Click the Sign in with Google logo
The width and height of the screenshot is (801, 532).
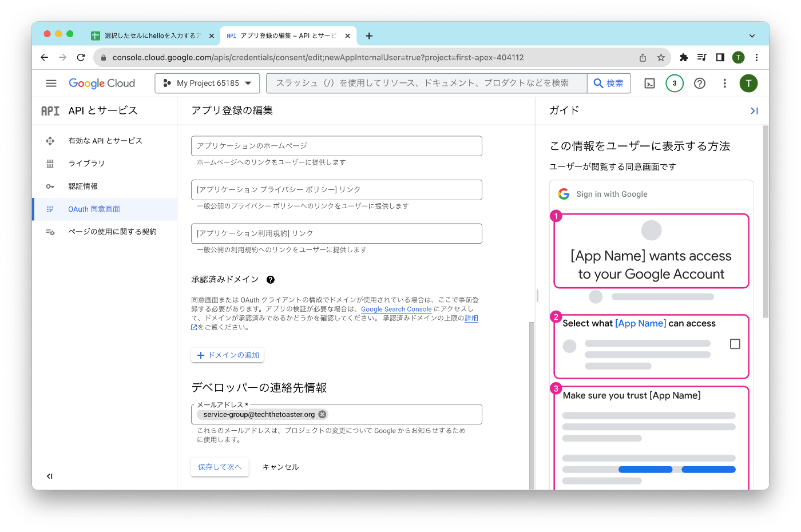pyautogui.click(x=564, y=194)
